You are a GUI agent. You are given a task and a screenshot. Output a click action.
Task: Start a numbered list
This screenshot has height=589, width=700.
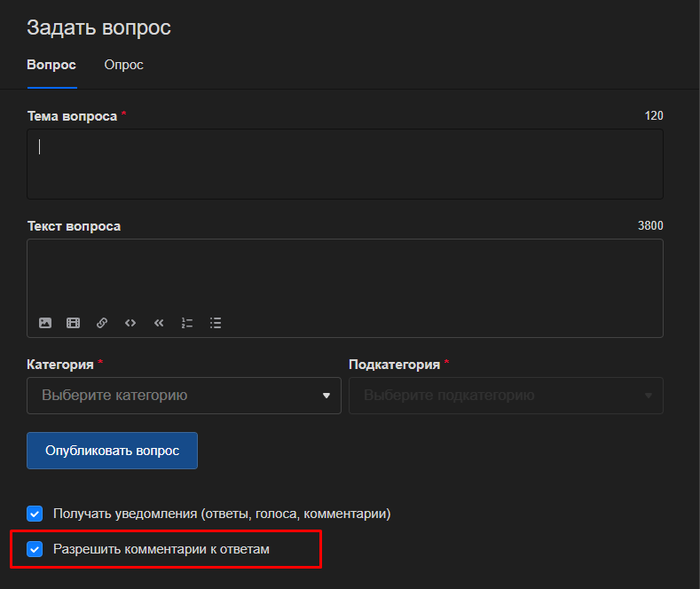pos(187,323)
